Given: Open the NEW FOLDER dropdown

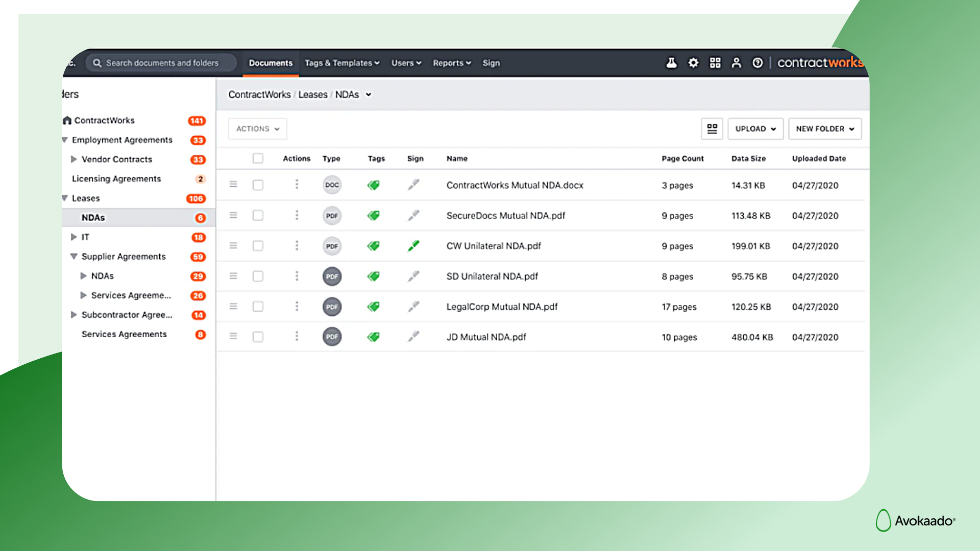Looking at the screenshot, I should tap(825, 129).
